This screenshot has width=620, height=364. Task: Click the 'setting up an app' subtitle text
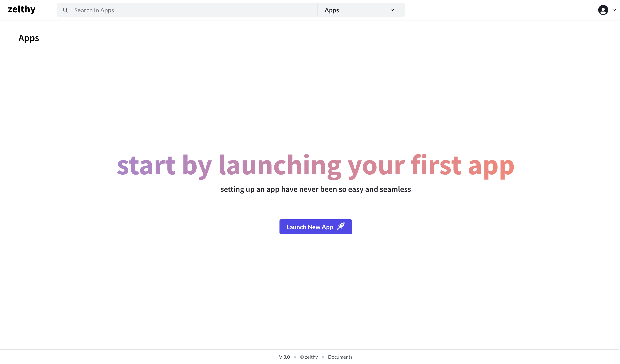(315, 189)
